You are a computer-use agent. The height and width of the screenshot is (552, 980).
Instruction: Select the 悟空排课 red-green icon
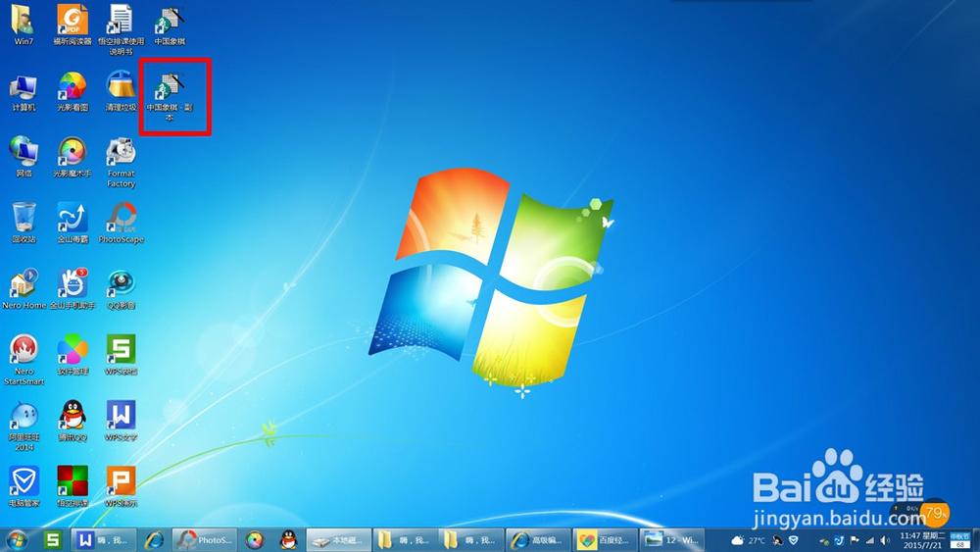73,486
